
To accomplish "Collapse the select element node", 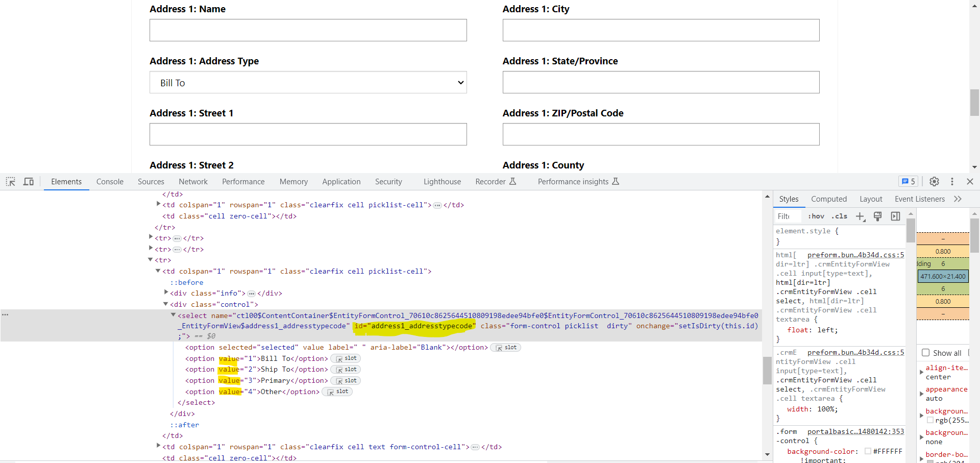I will [173, 315].
